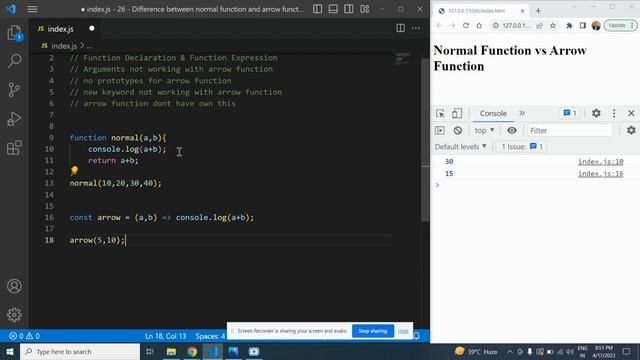Toggle the console sidebar
Screen dimensions: 640x360
(x=440, y=130)
